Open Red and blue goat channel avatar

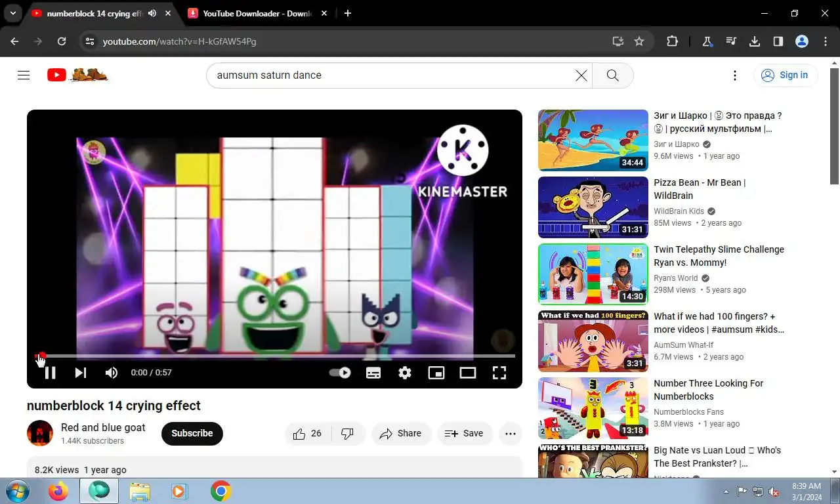coord(40,434)
